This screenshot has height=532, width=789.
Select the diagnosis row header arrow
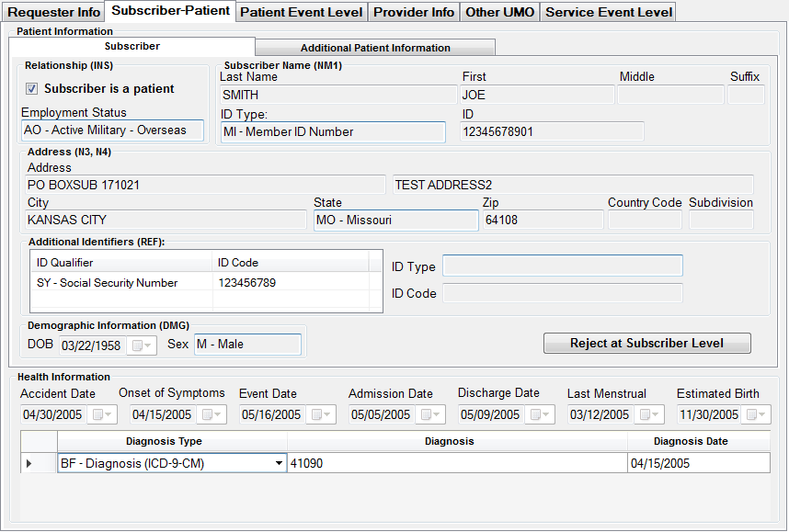[x=29, y=464]
